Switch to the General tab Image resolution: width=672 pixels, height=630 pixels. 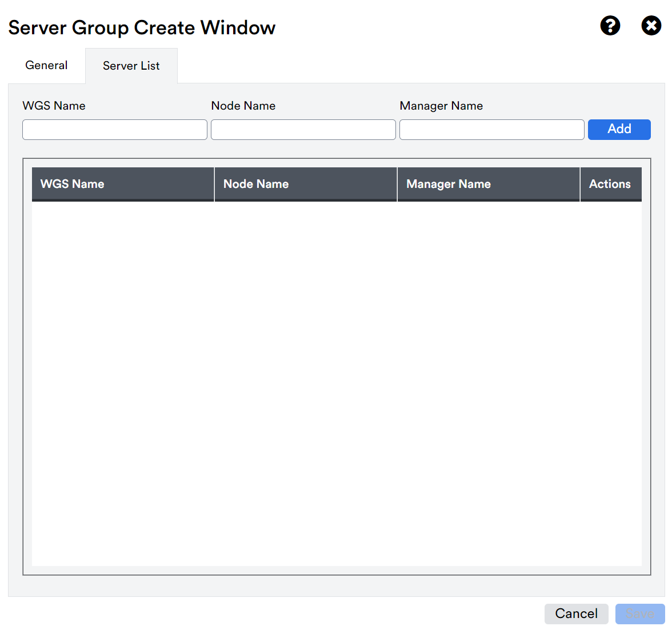46,65
